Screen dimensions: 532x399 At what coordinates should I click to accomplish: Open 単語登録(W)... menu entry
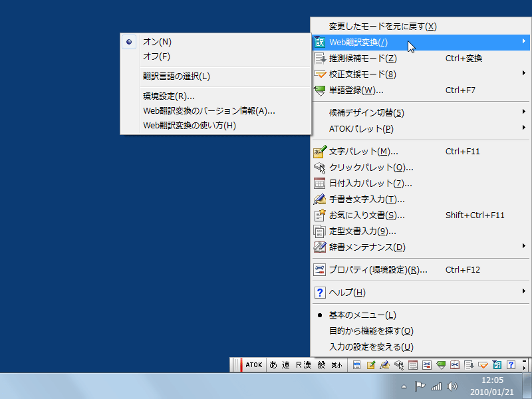click(x=421, y=90)
